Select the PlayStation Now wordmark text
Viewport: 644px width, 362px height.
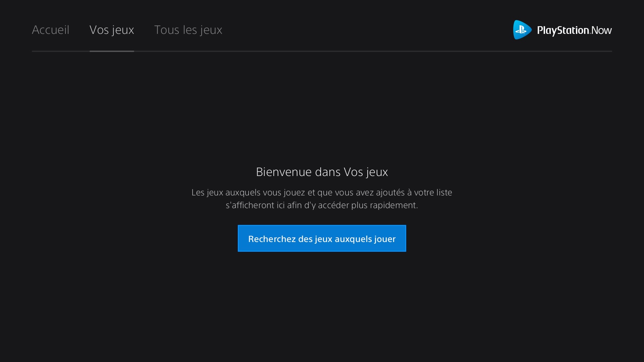click(574, 31)
